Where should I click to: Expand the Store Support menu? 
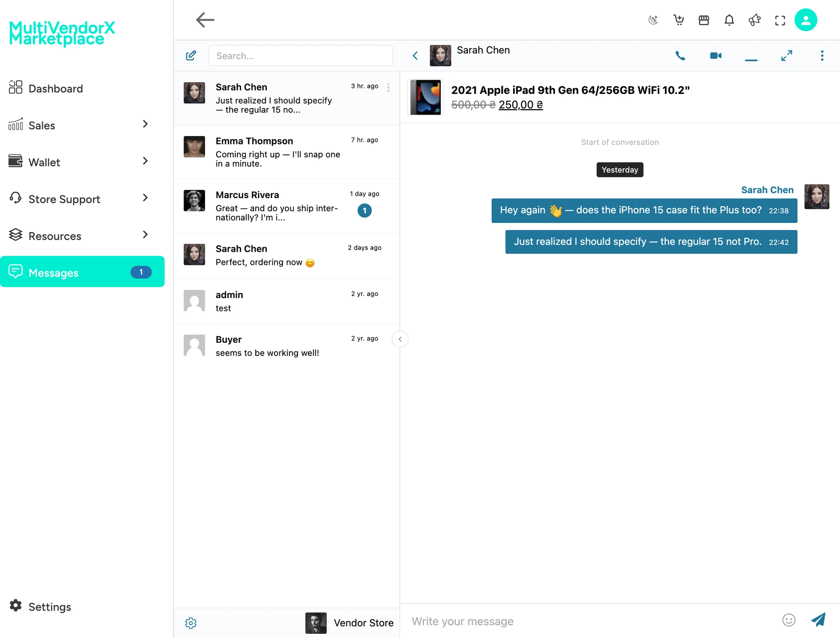click(82, 199)
